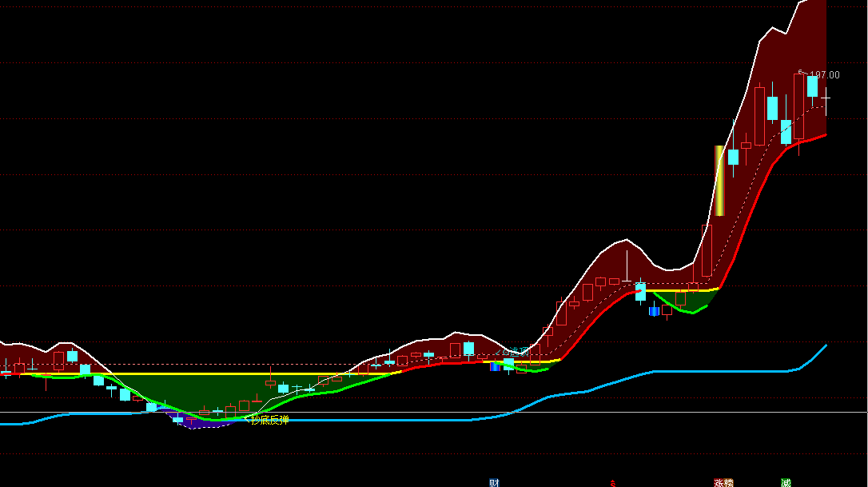
Task: Click the 涨榜 marker at chart bottom
Action: 723,483
